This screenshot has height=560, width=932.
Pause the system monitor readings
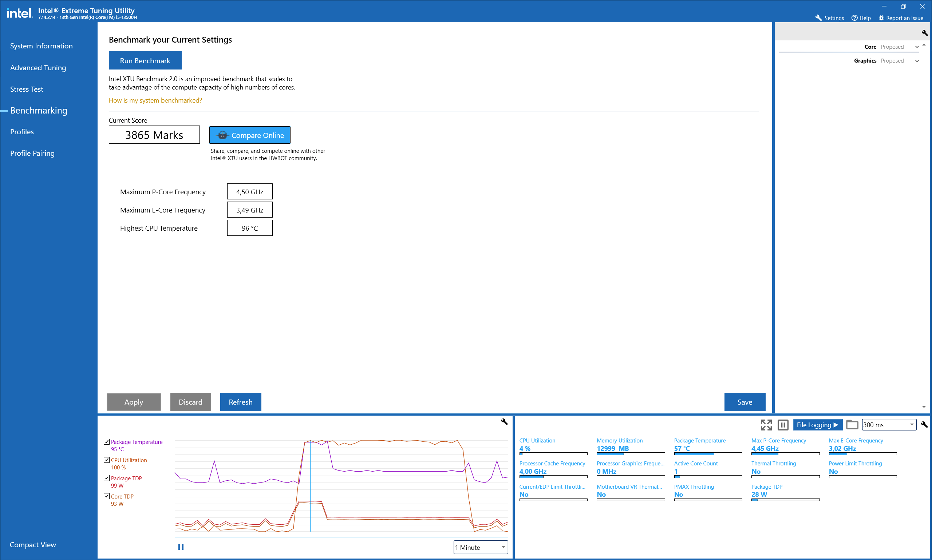coord(783,425)
